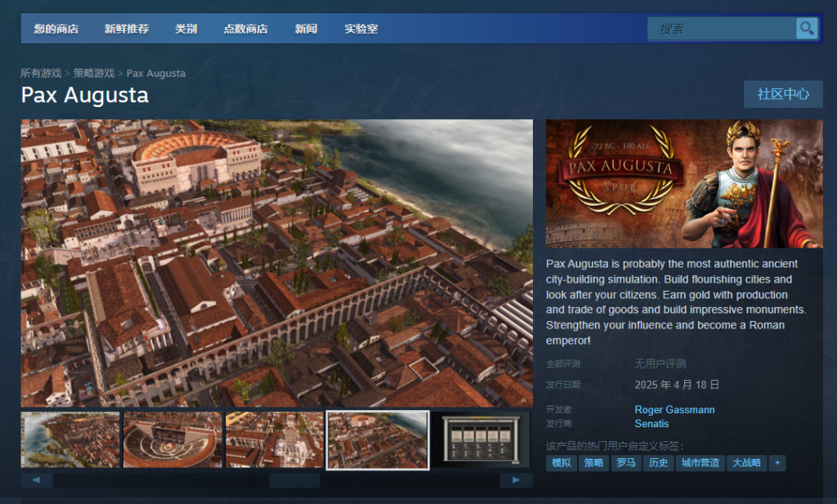The image size is (837, 504).
Task: Click the left scroll arrow under thumbnails
Action: pyautogui.click(x=36, y=480)
